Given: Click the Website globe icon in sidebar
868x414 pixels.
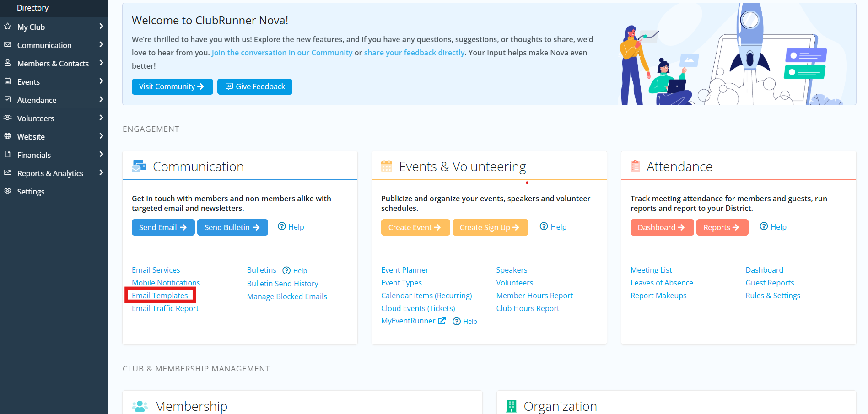Looking at the screenshot, I should pyautogui.click(x=8, y=136).
